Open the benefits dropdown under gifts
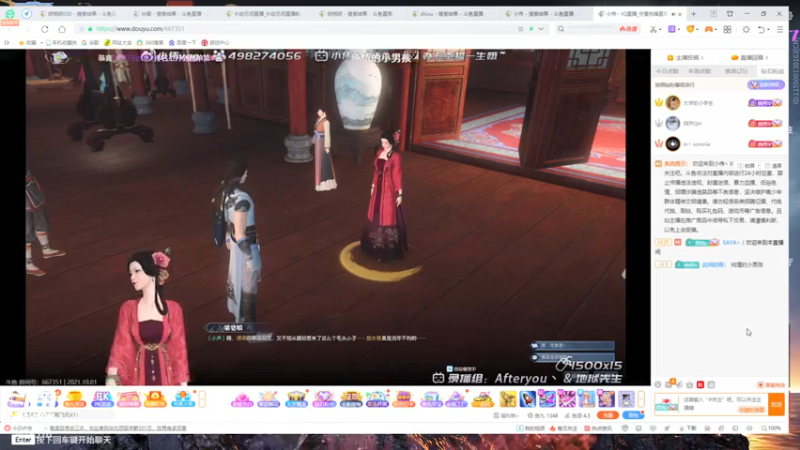800x450 pixels. [x=507, y=416]
